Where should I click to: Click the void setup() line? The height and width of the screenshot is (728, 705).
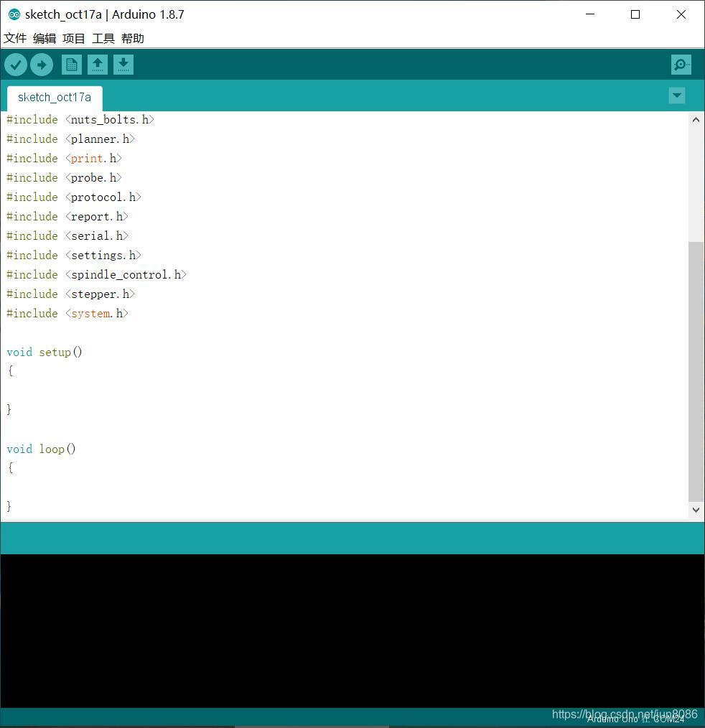(x=45, y=353)
